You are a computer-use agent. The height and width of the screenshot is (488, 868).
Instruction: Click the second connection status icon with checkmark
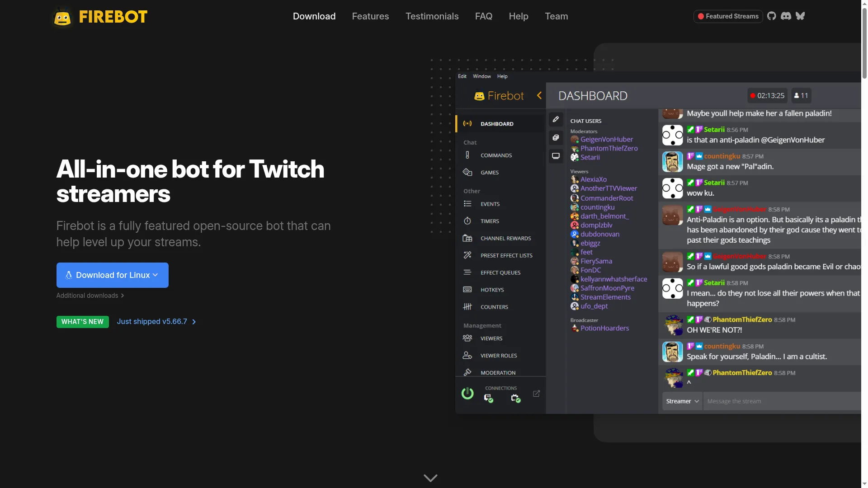coord(515,398)
